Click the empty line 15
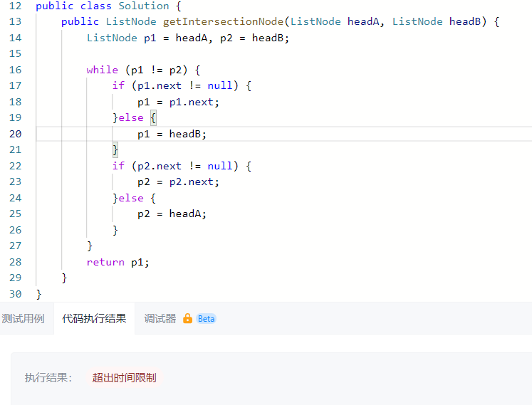 [283, 53]
